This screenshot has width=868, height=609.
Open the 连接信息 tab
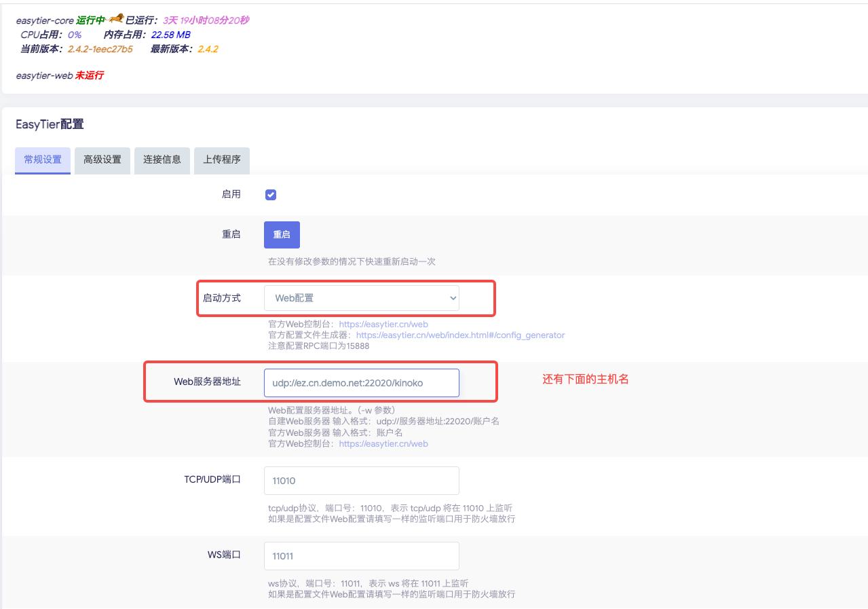162,160
